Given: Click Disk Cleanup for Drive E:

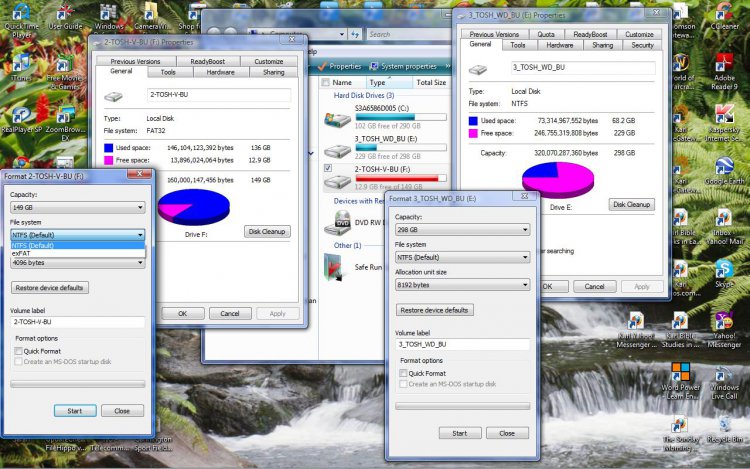Looking at the screenshot, I should pos(631,204).
